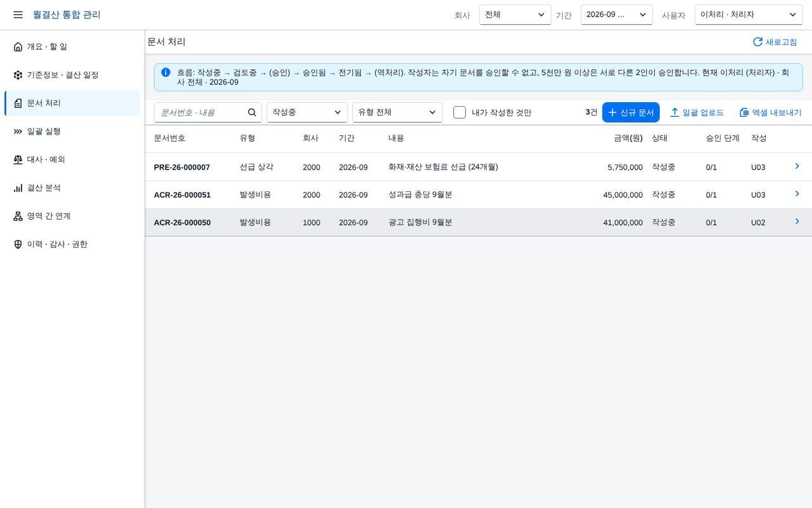Open 일괄 실행 menu item
This screenshot has width=812, height=508.
point(72,131)
